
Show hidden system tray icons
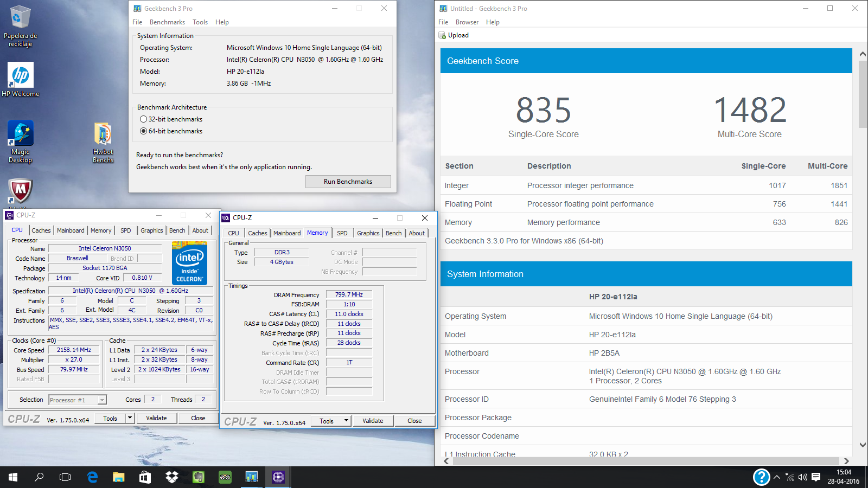click(x=777, y=477)
